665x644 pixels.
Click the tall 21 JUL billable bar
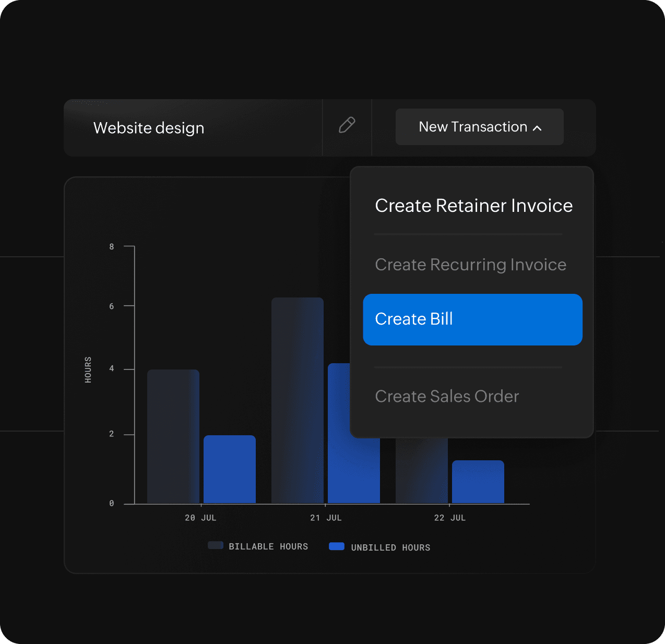pos(297,400)
